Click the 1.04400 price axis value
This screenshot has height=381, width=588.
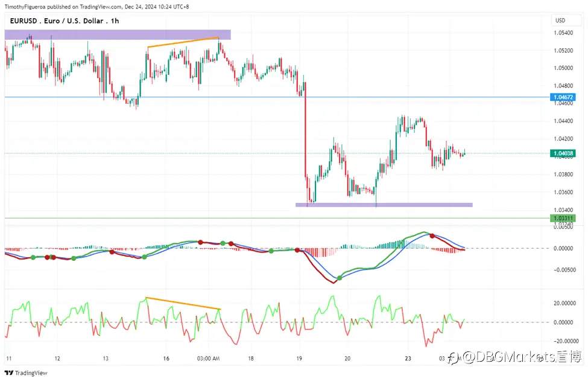point(563,121)
